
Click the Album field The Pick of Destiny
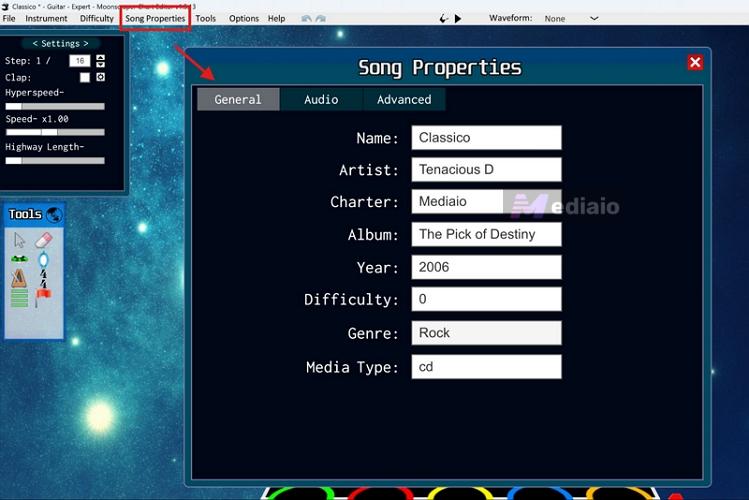[x=486, y=234]
